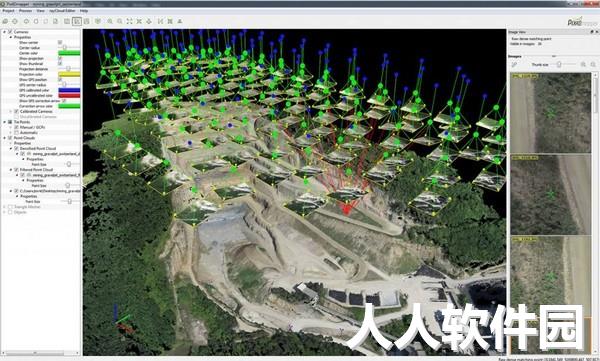
Task: Disable the Show projection checkbox
Action: (x=60, y=59)
